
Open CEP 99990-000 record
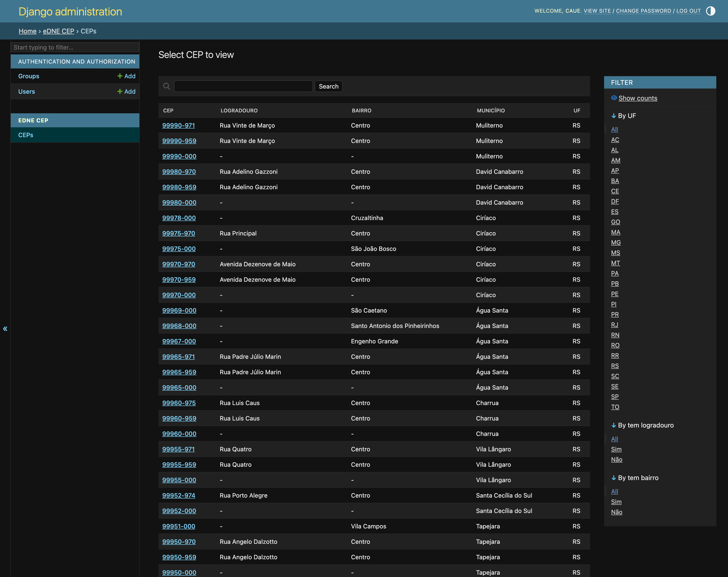coord(179,157)
